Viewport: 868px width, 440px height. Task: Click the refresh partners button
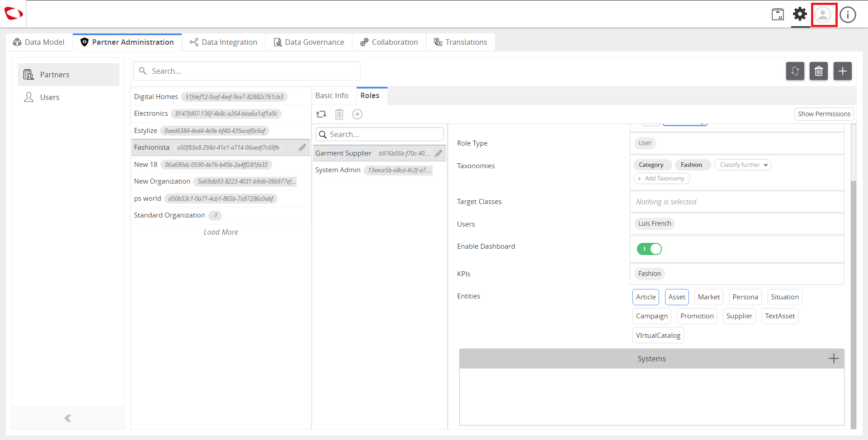click(x=795, y=71)
